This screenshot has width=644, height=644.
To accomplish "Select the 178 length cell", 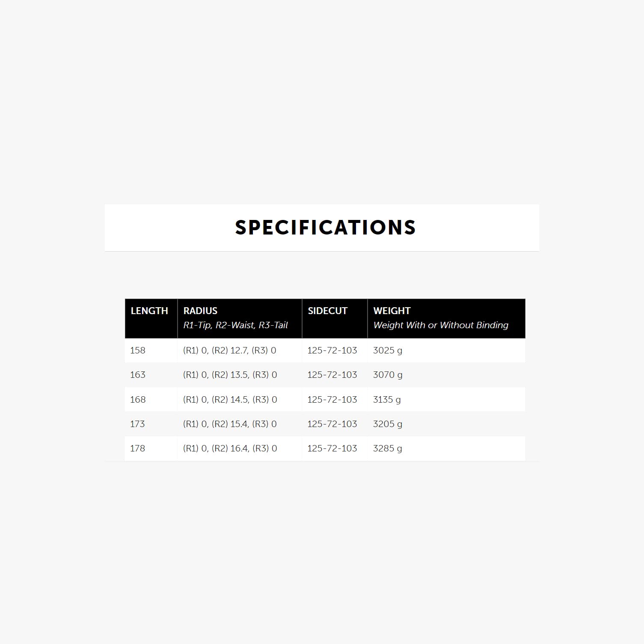I will click(x=138, y=448).
